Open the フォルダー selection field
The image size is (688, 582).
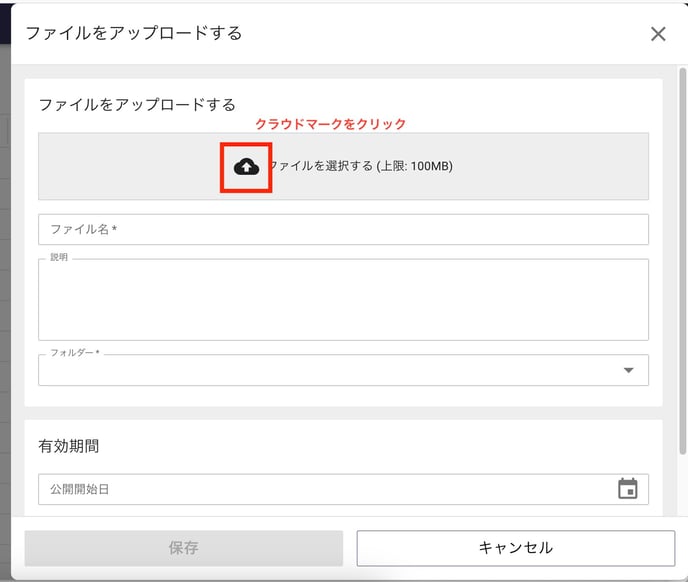point(343,370)
